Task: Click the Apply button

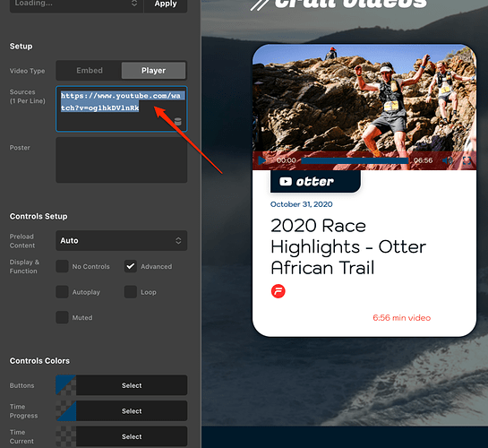Action: (166, 4)
